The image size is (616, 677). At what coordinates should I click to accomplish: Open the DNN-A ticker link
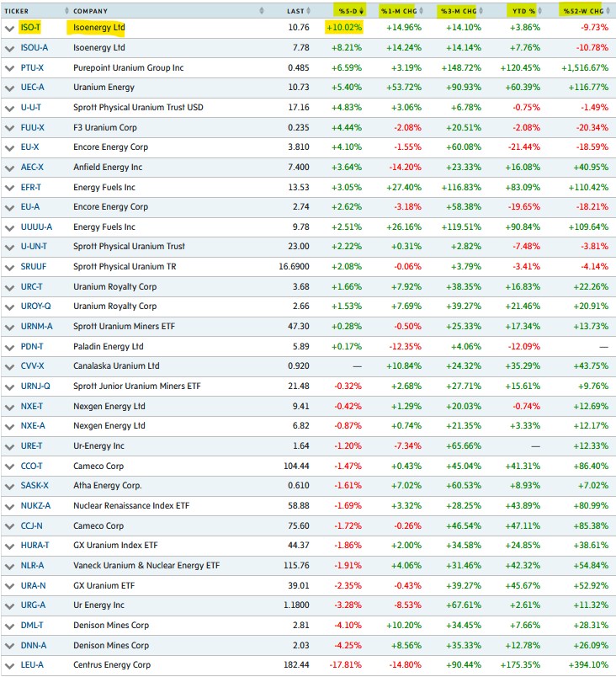coord(33,646)
